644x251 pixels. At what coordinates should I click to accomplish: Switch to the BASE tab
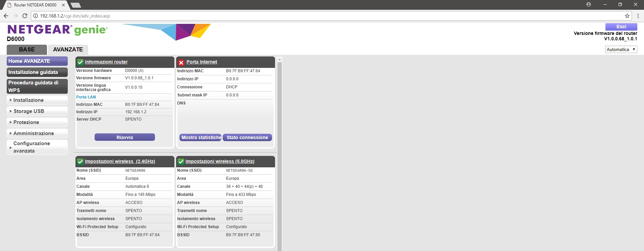pyautogui.click(x=27, y=49)
